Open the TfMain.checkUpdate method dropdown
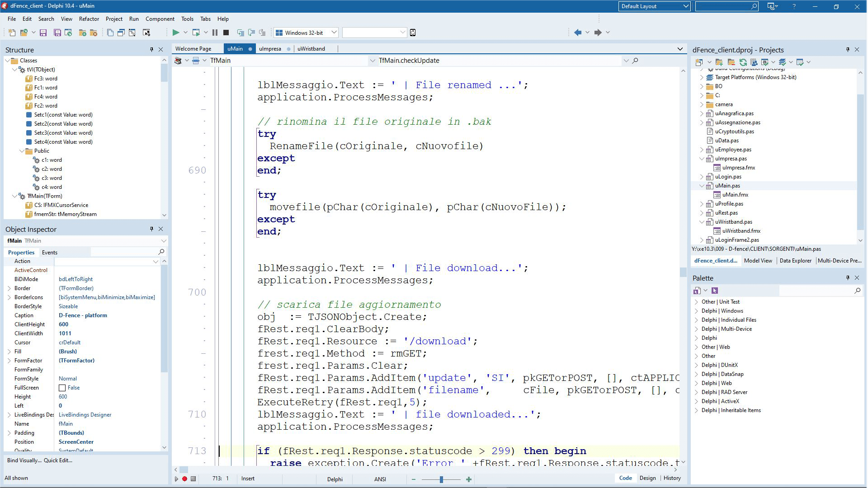The height and width of the screenshot is (488, 868). (626, 61)
